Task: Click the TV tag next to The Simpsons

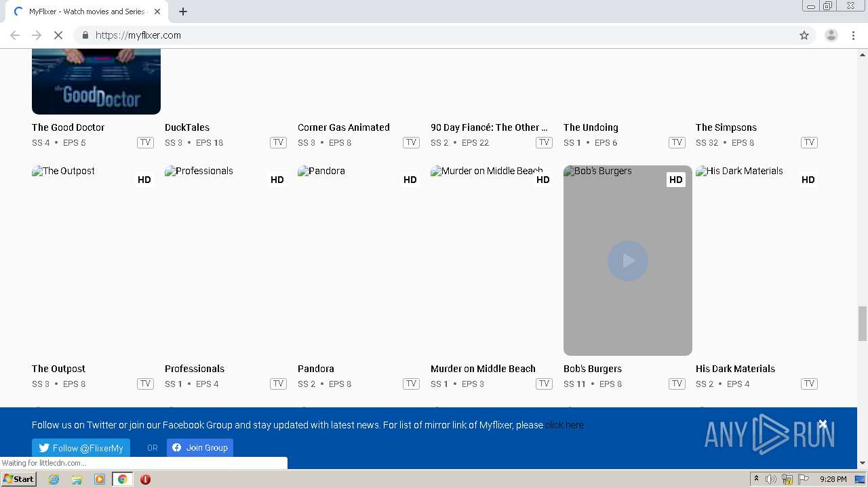Action: pos(809,142)
